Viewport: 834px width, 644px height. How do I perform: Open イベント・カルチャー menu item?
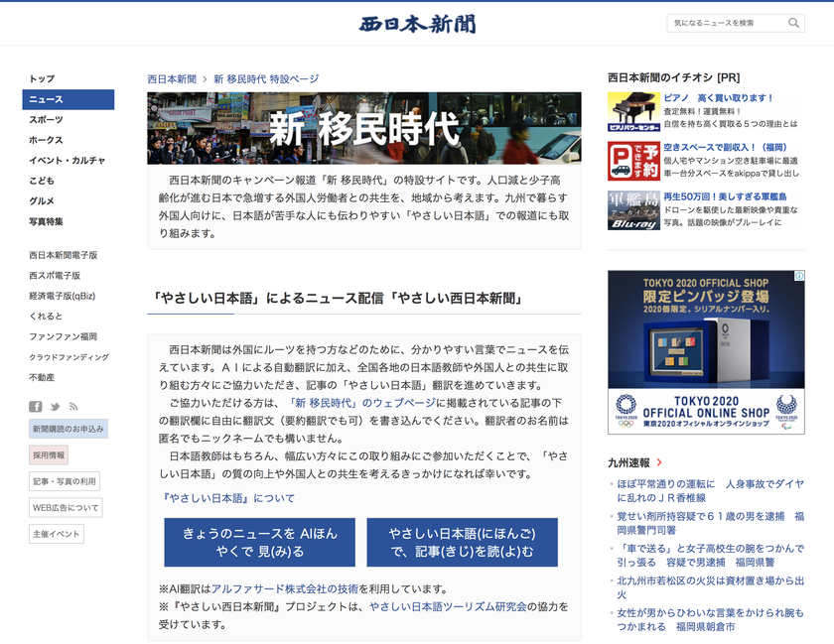tap(68, 160)
